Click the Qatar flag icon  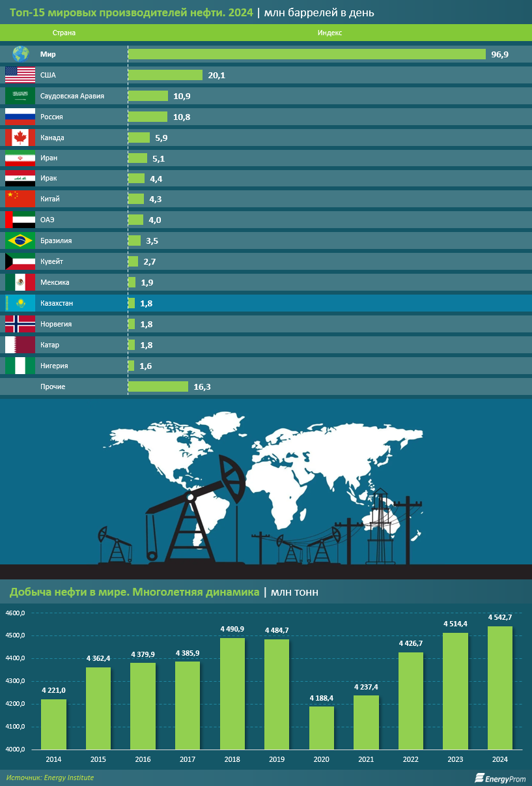tap(20, 345)
